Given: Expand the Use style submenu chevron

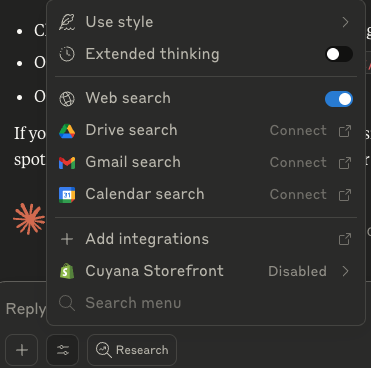Looking at the screenshot, I should point(345,22).
